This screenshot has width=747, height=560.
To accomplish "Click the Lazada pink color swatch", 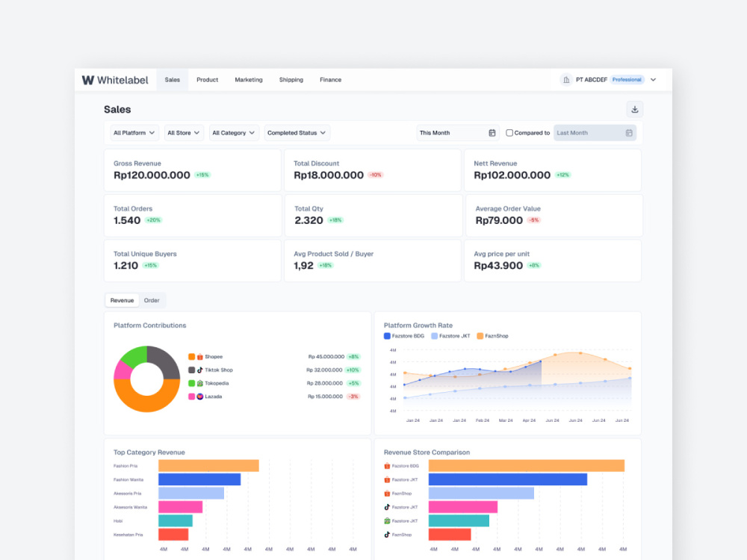I will point(191,396).
